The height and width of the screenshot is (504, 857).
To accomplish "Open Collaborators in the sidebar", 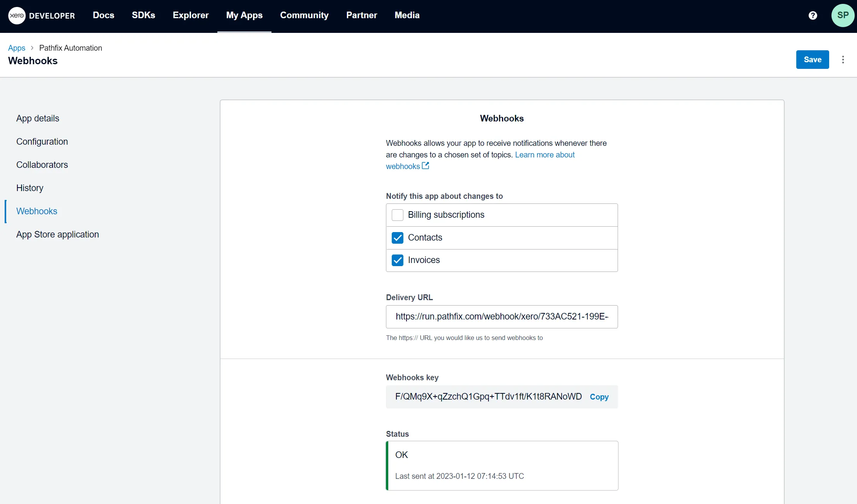I will (x=42, y=165).
